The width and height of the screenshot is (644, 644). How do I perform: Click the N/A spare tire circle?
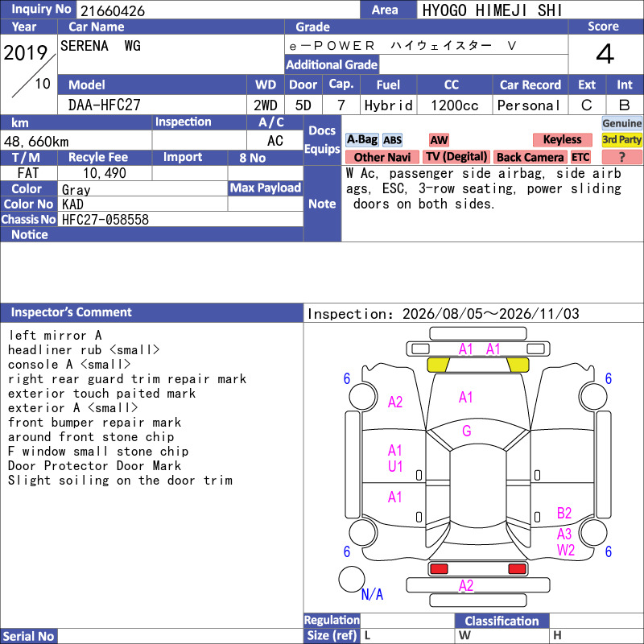pyautogui.click(x=352, y=579)
